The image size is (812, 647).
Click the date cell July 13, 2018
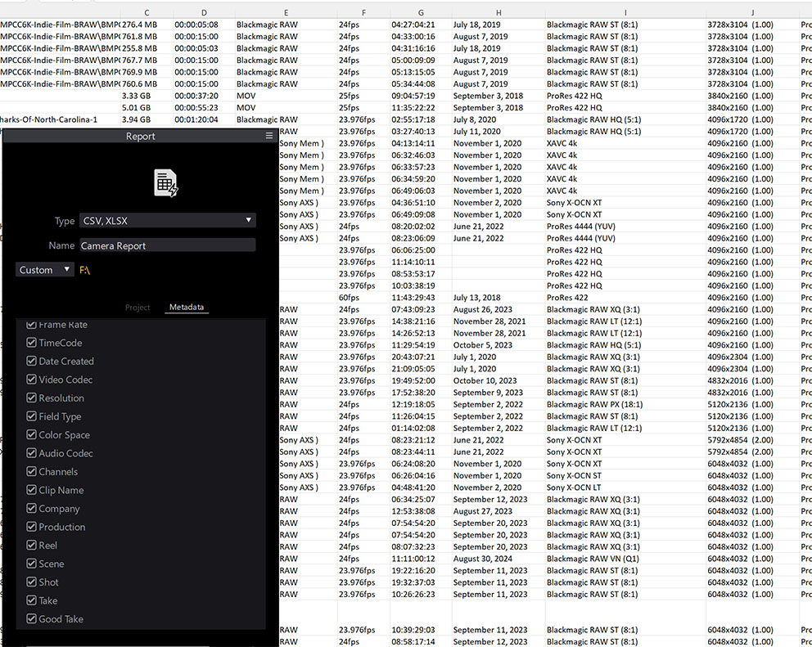point(498,298)
